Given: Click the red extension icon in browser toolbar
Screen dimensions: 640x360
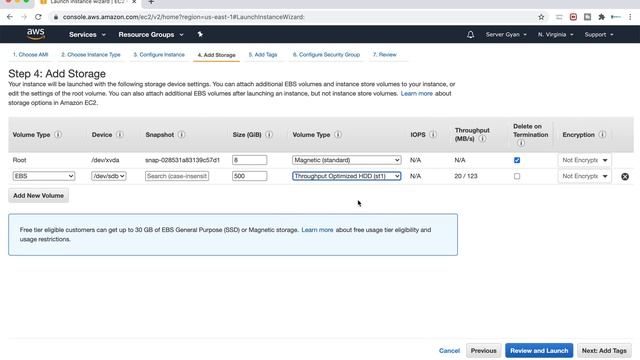Looking at the screenshot, I should 573,17.
